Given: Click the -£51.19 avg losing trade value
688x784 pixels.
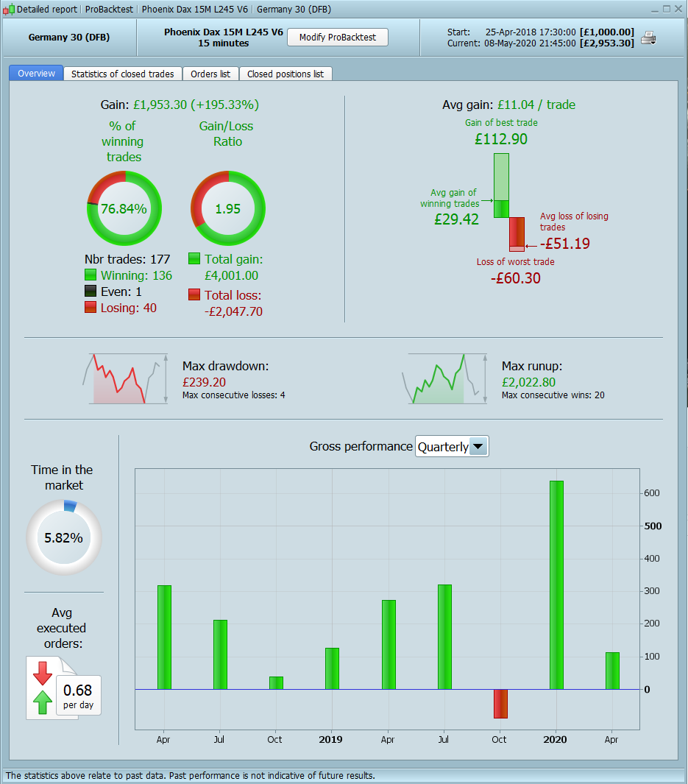Looking at the screenshot, I should [565, 244].
